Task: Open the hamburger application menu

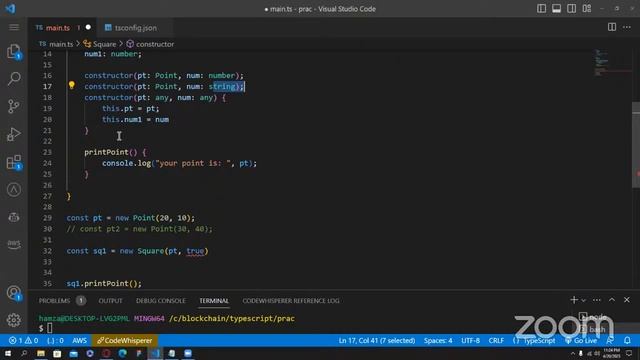Action: (x=14, y=27)
